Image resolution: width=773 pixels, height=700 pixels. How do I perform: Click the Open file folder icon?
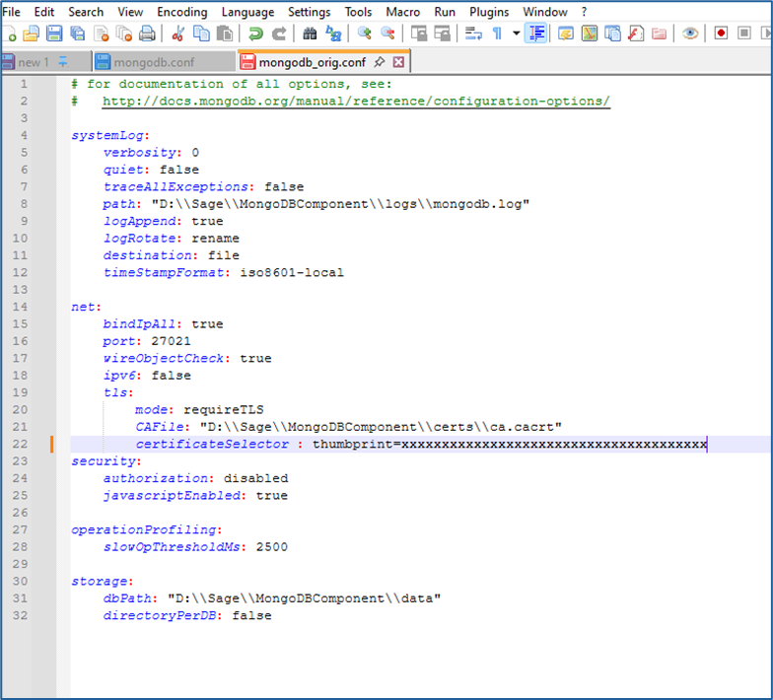31,34
